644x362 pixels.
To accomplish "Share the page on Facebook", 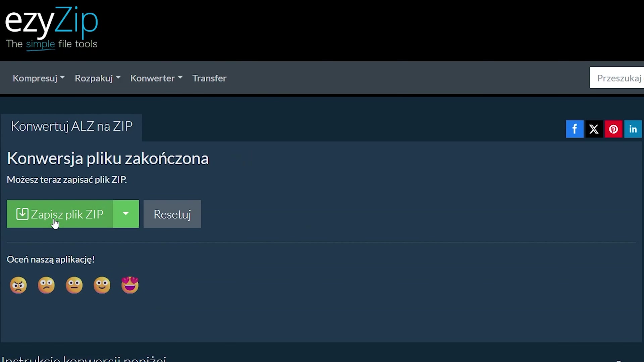I will (575, 129).
